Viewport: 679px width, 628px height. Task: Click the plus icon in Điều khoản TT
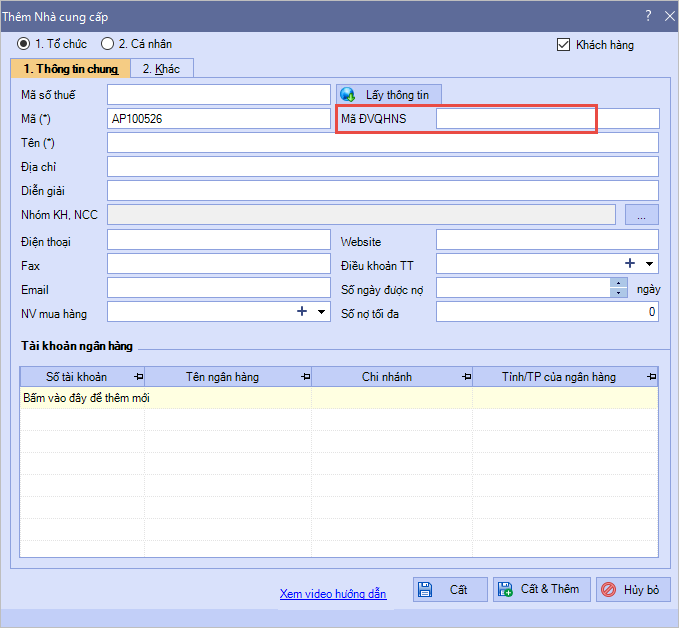point(630,264)
